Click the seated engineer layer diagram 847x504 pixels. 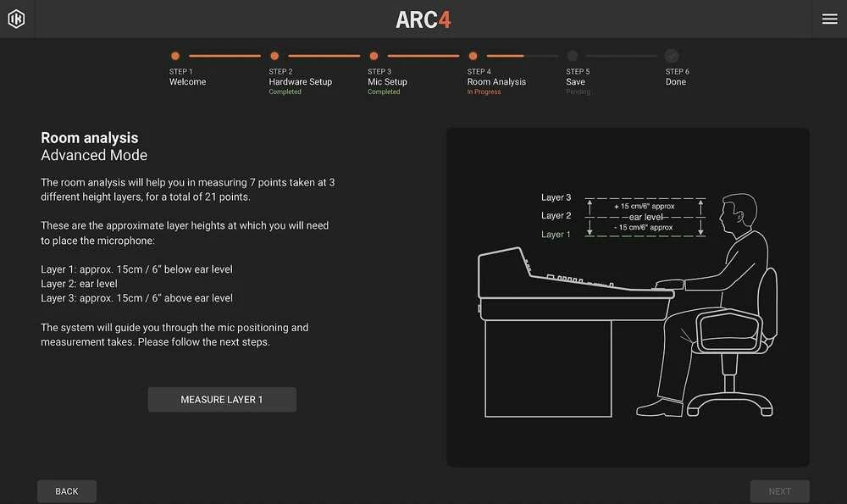point(628,305)
